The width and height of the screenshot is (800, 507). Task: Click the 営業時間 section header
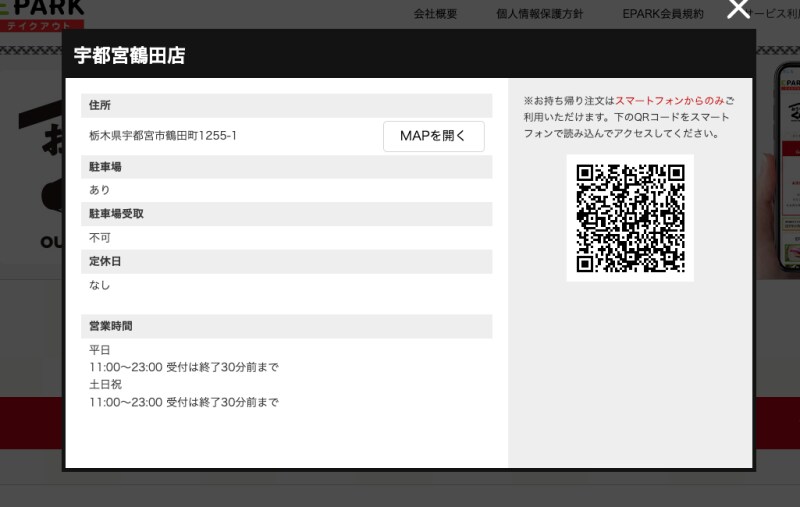tap(287, 326)
